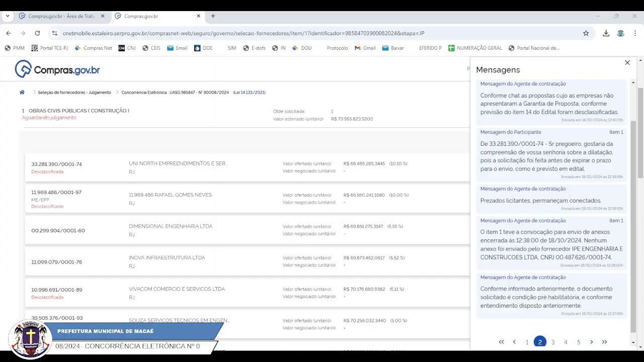Open Baixar bookmark

click(393, 48)
